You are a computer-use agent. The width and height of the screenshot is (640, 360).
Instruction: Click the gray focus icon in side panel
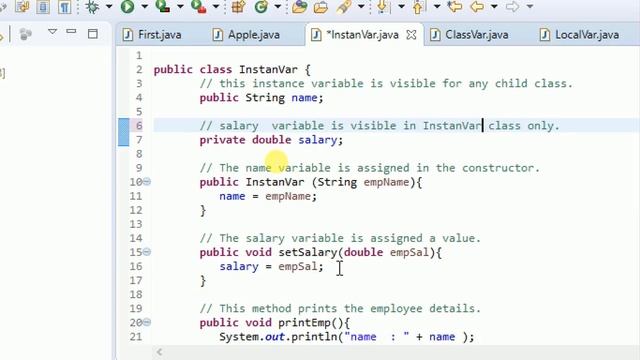25,34
